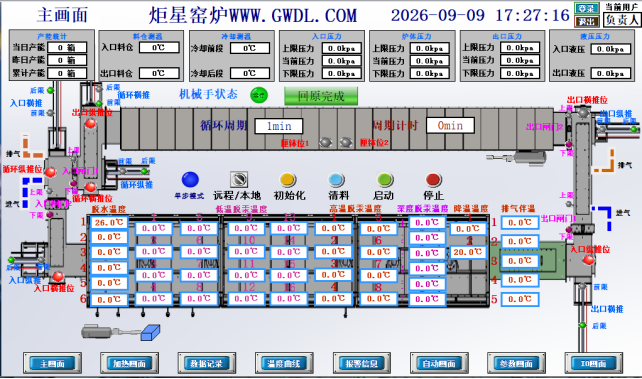The height and width of the screenshot is (379, 642).
Task: Open the 主画面 screen tab
Action: (x=52, y=363)
